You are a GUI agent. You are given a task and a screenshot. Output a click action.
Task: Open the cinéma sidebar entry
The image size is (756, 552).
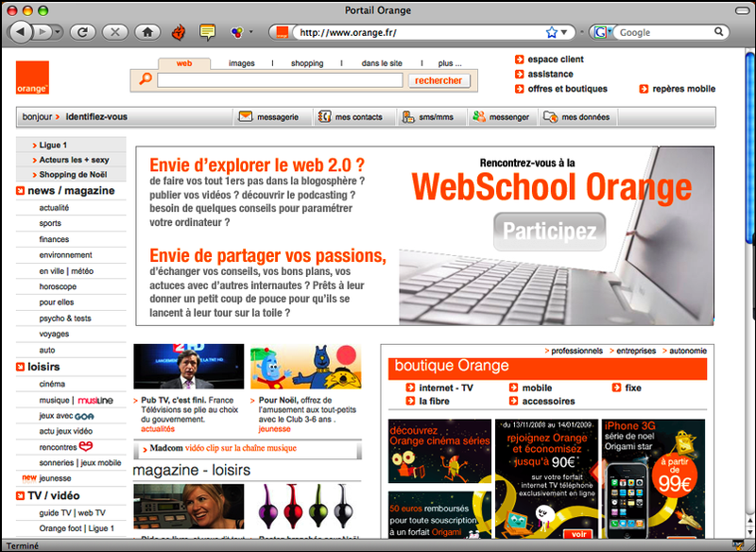click(52, 384)
